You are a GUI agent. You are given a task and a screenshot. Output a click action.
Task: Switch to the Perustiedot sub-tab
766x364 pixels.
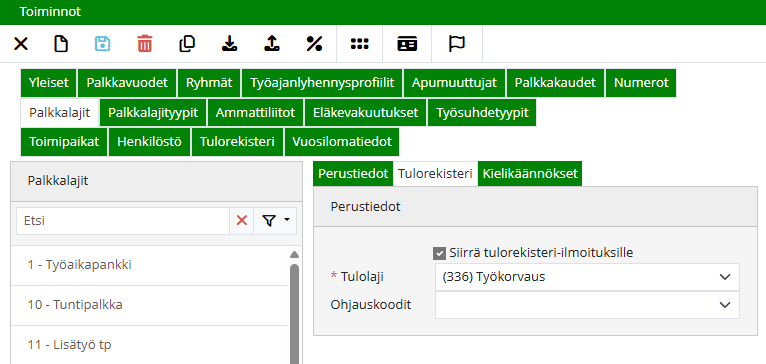(x=353, y=173)
